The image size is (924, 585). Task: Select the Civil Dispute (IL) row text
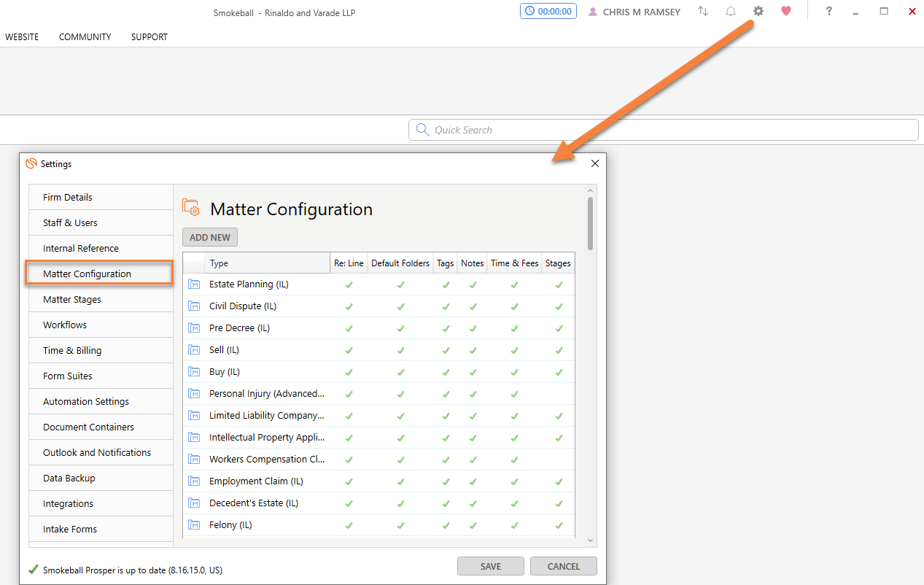[243, 306]
